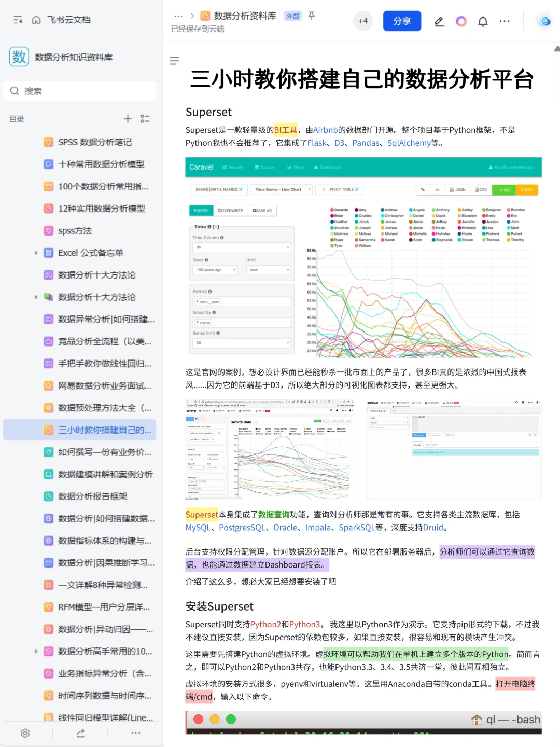560x747 pixels.
Task: Open the breadcrumb ellipsis in the header
Action: pos(178,16)
